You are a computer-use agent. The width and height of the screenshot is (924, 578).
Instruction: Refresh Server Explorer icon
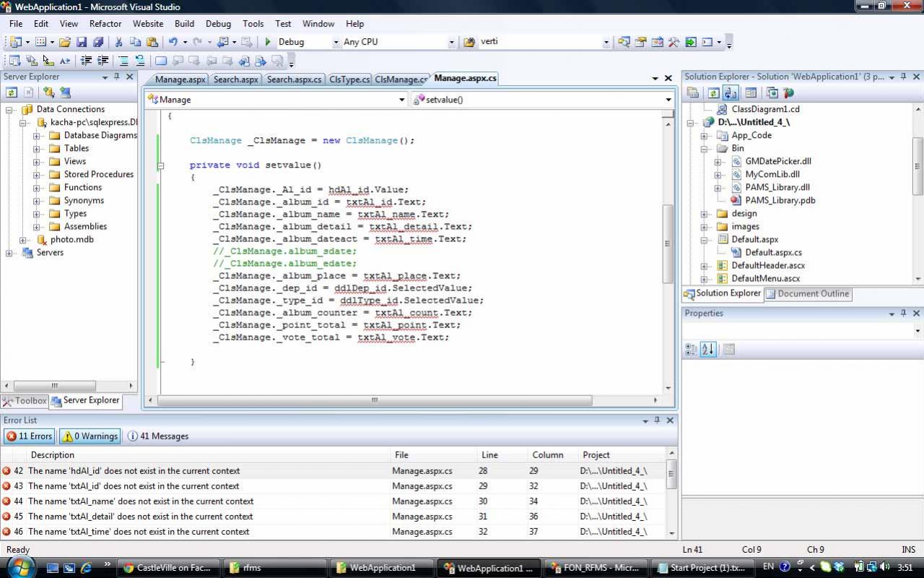(x=12, y=92)
